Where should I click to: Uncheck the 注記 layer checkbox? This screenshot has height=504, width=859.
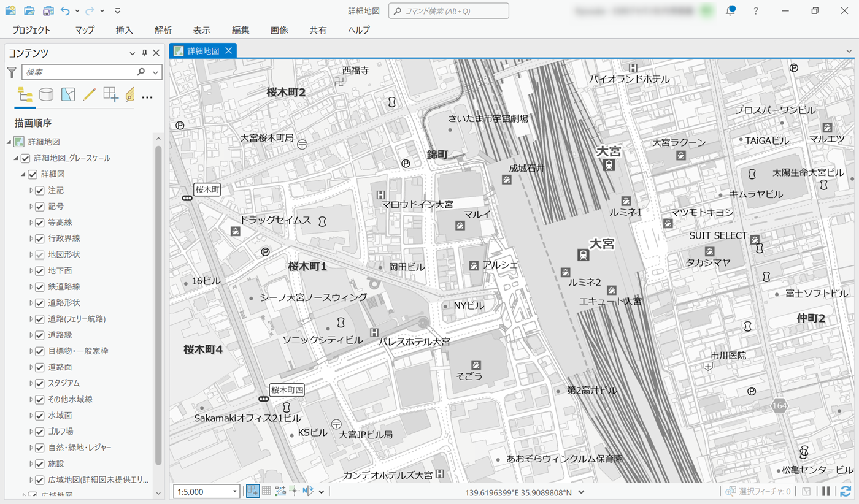(x=40, y=191)
